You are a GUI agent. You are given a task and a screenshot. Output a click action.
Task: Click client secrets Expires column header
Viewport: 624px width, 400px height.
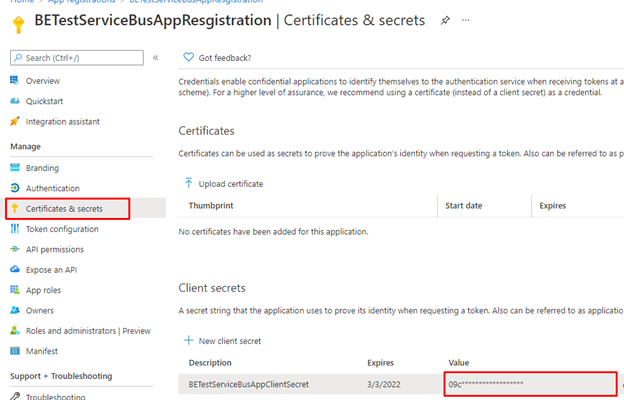[380, 363]
